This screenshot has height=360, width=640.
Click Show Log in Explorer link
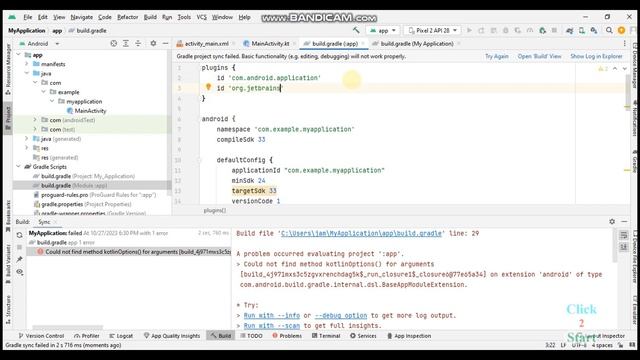tap(596, 56)
